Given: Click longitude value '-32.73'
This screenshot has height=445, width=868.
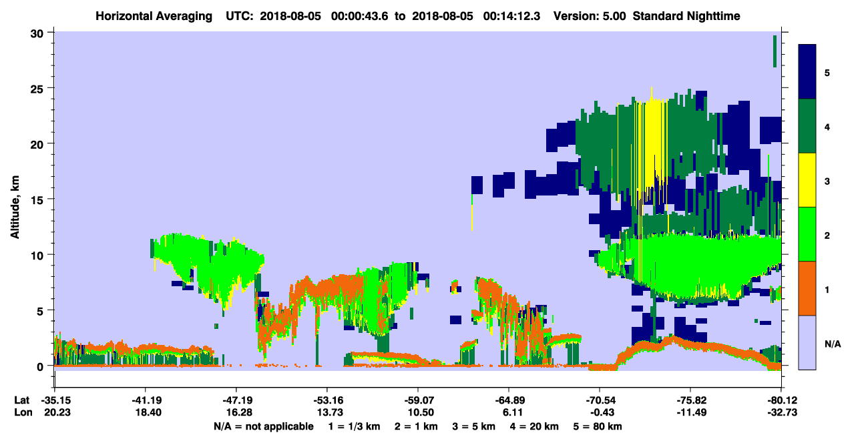Looking at the screenshot, I should click(x=781, y=413).
